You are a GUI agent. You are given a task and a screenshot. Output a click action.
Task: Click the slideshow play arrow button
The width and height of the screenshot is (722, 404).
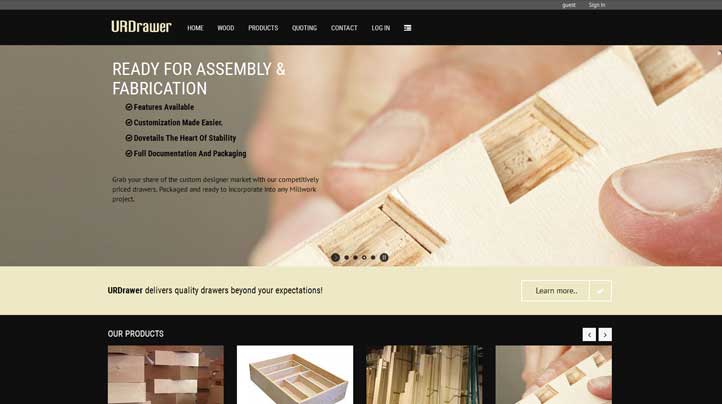click(x=335, y=258)
